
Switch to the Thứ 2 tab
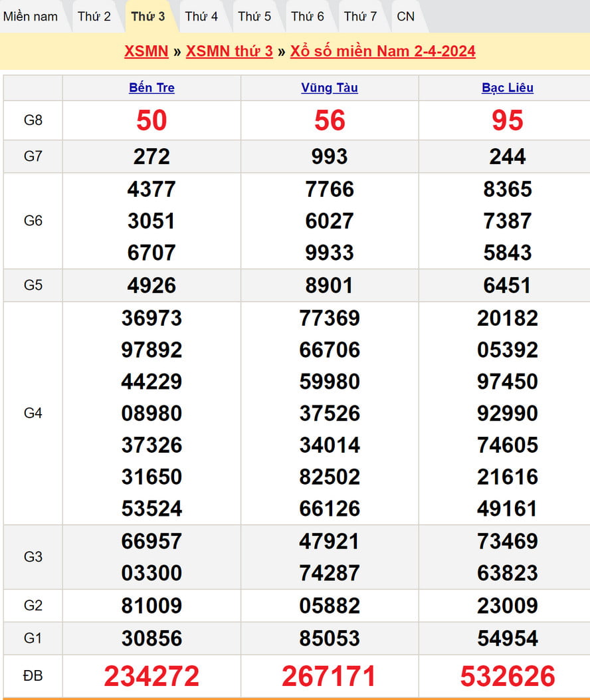94,17
